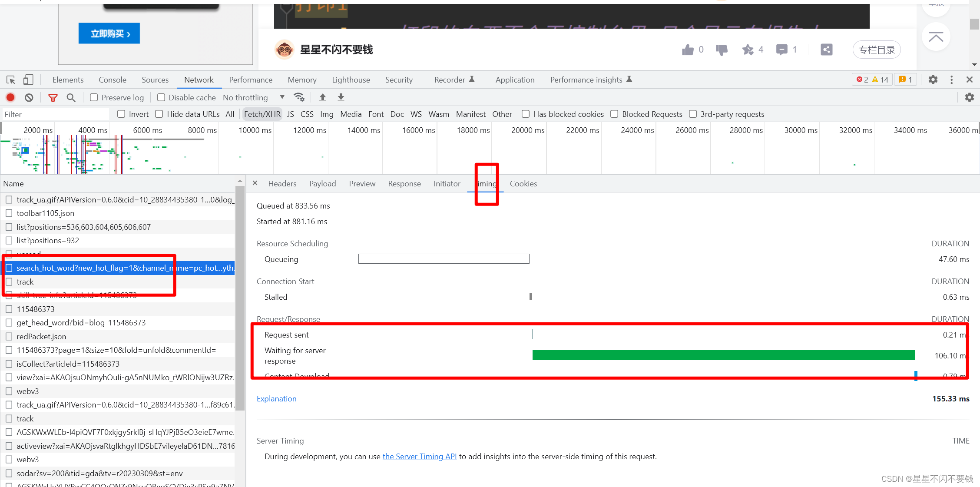
Task: Enable the Preserve log checkbox
Action: [x=93, y=97]
